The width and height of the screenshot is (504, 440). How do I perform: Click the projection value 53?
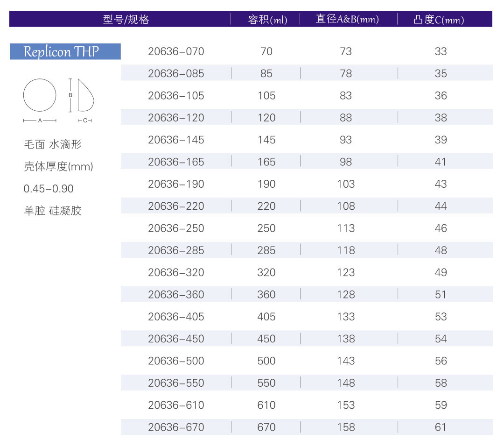click(441, 317)
